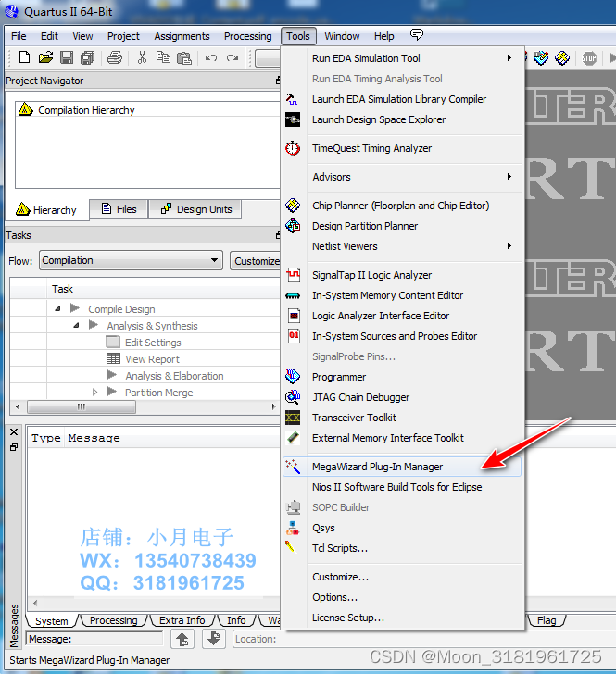Switch to the Extra Info tab
The image size is (616, 674).
[182, 620]
